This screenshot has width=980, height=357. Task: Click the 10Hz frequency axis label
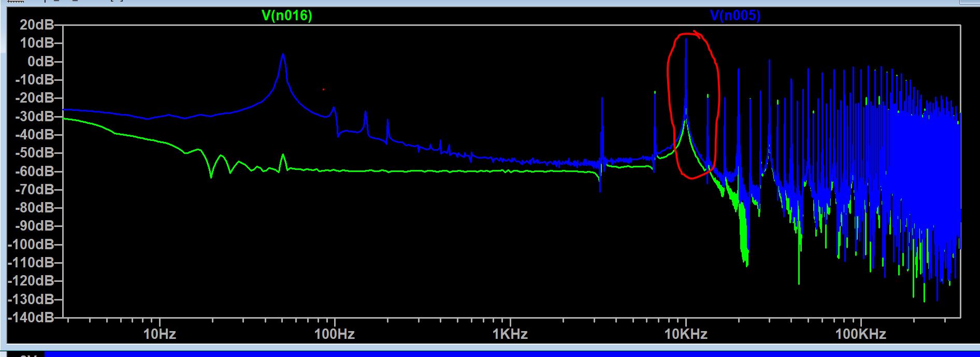point(160,334)
